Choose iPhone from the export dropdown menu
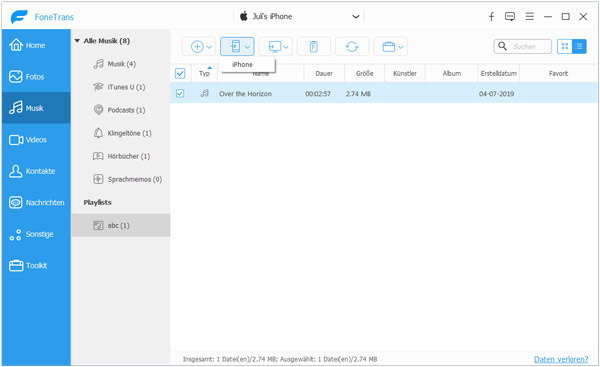Screen dimensions: 600x367 [243, 65]
